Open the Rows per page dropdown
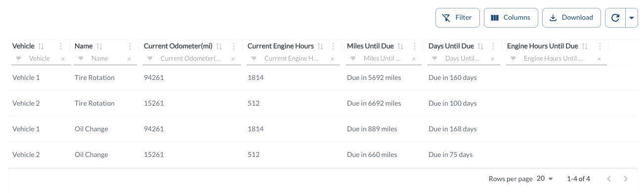Image resolution: width=644 pixels, height=193 pixels. [x=544, y=178]
